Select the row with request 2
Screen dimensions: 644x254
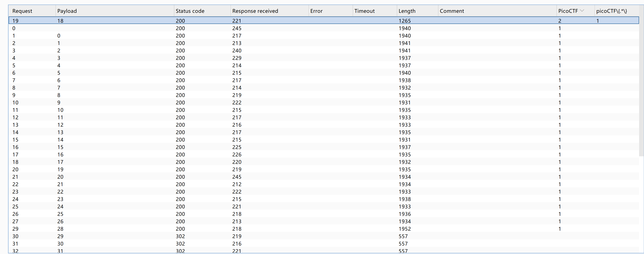tap(324, 43)
